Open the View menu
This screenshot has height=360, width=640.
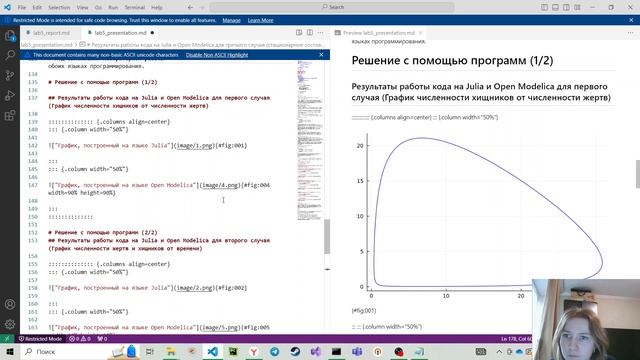click(82, 7)
